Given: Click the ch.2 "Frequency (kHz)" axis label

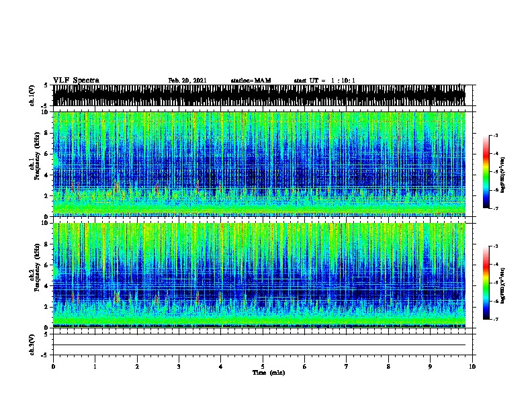Looking at the screenshot, I should 37,267.
